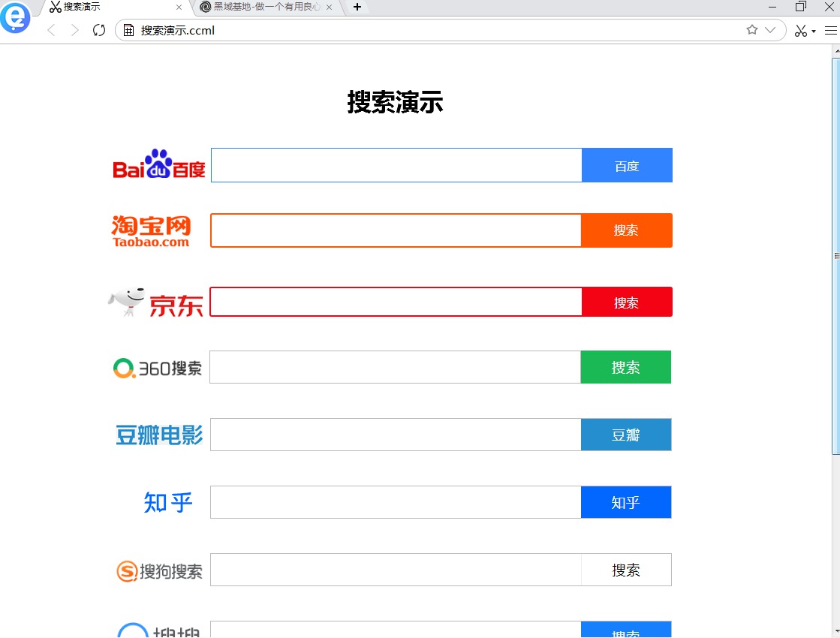Switch to the 黑域基地 tab
Screen dimensions: 840x638
coord(266,7)
